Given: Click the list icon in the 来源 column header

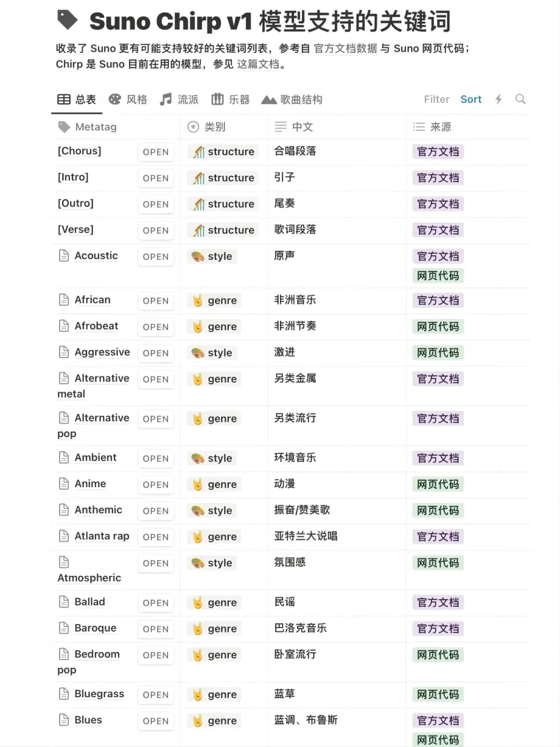Looking at the screenshot, I should point(418,127).
